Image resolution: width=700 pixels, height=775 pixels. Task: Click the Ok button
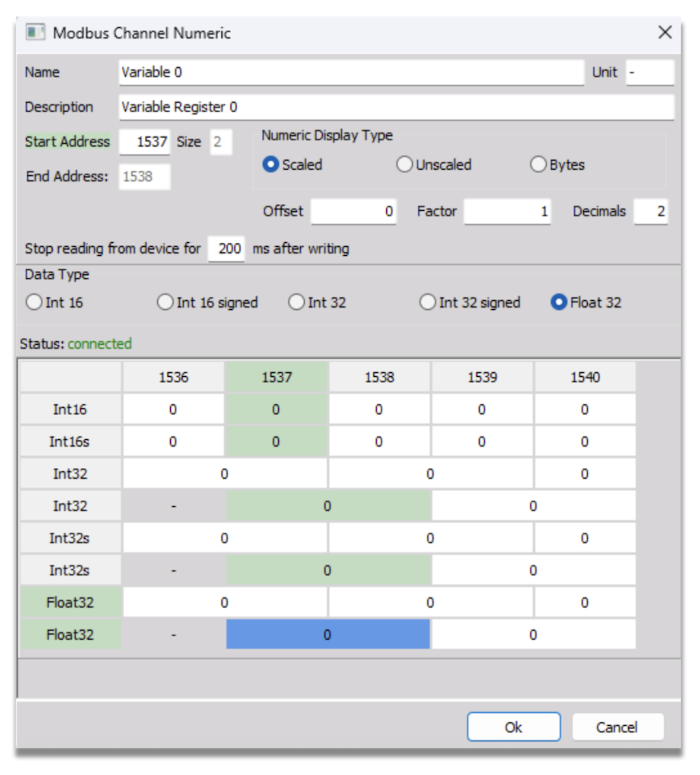click(513, 726)
